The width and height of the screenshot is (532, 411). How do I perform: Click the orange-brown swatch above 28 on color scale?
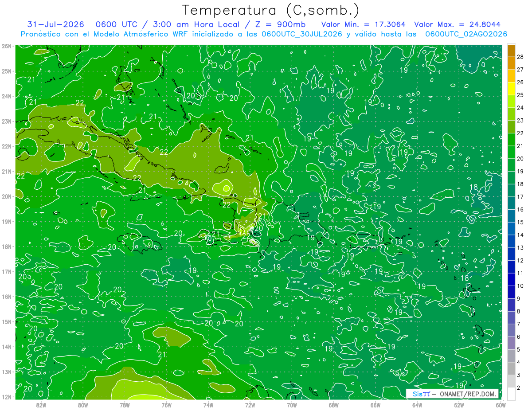point(511,51)
